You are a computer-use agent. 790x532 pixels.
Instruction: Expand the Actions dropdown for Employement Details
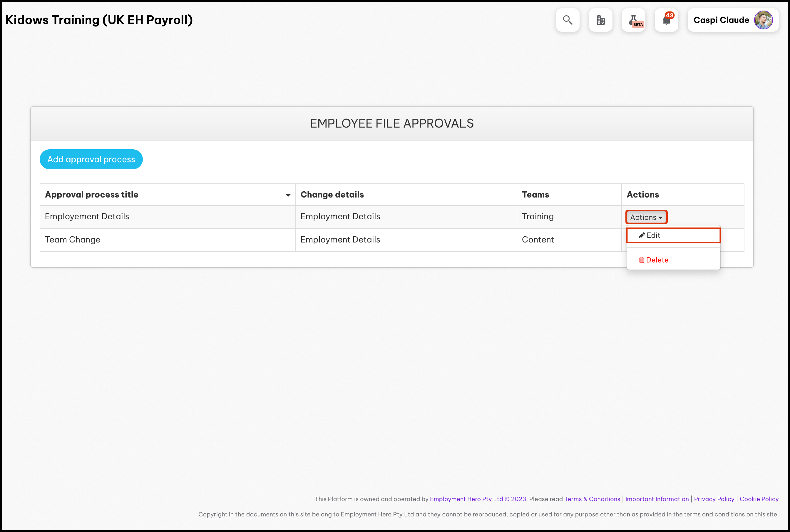[646, 217]
